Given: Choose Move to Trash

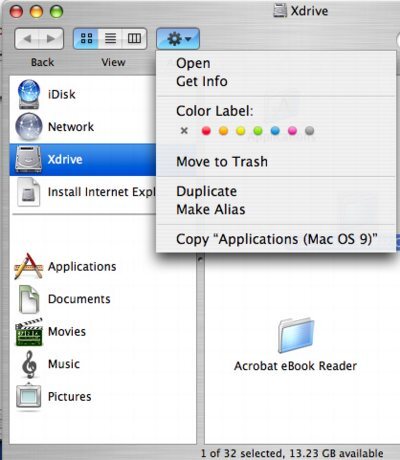Looking at the screenshot, I should [x=276, y=162].
